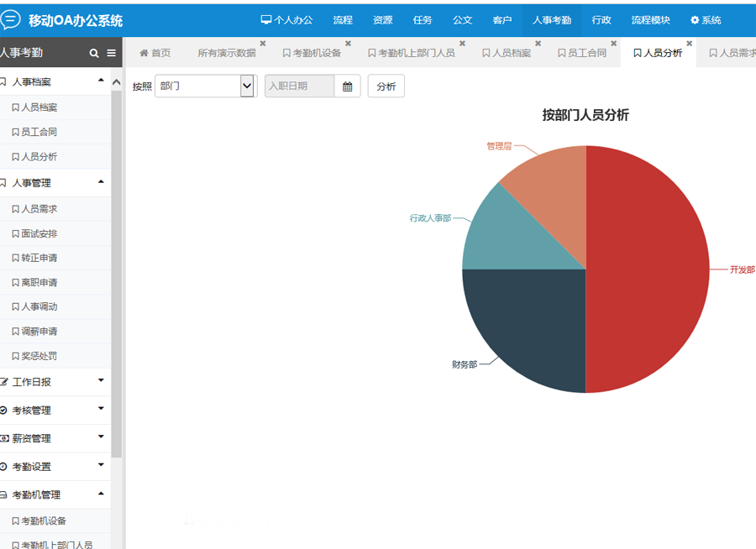Go to the 首页 home tab
The width and height of the screenshot is (756, 549).
click(155, 53)
